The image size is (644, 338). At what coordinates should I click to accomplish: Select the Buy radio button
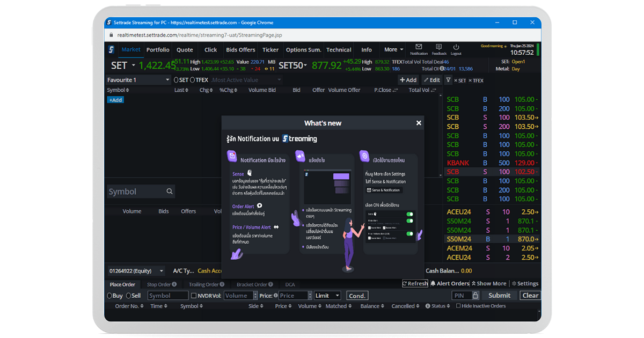[110, 296]
